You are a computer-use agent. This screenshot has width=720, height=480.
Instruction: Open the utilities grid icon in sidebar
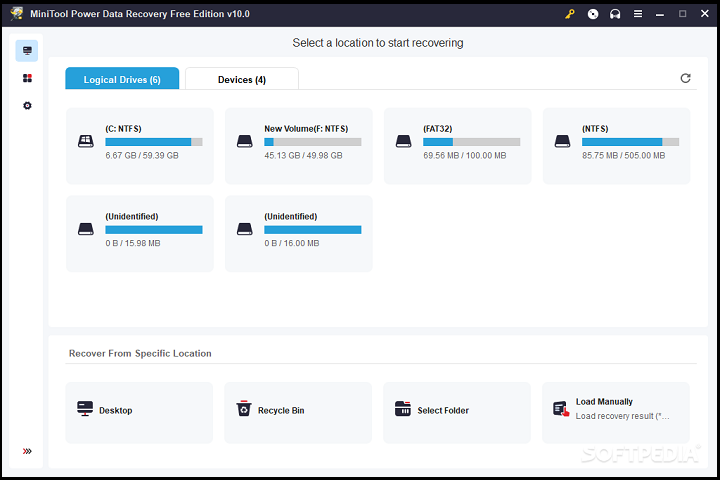click(x=27, y=78)
